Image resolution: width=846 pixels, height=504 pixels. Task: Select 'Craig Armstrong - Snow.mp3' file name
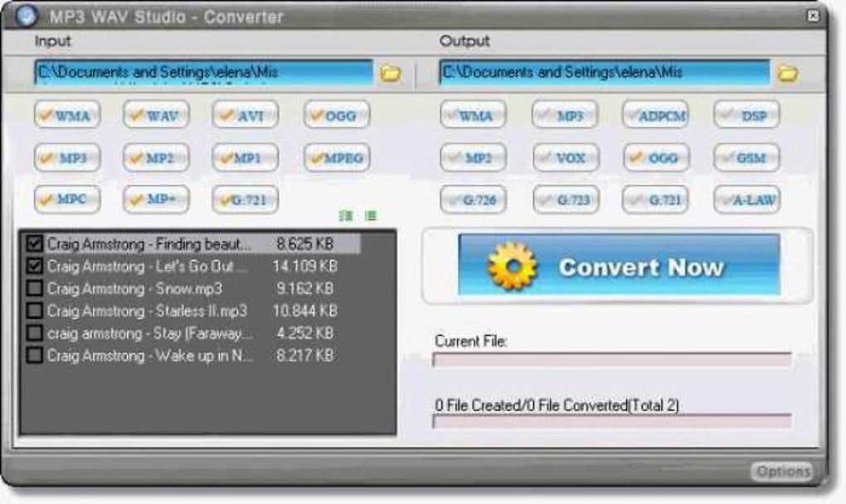point(134,289)
